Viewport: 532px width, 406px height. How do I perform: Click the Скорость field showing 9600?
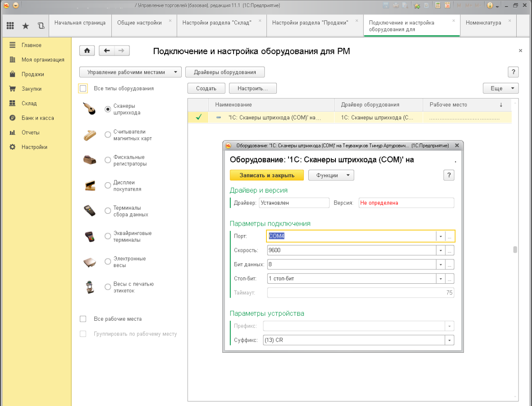352,250
